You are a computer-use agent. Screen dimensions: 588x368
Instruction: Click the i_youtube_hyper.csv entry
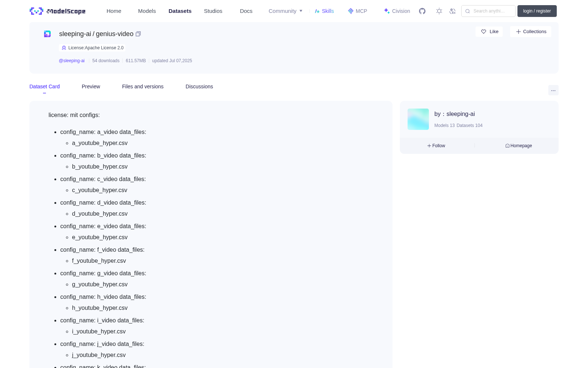pos(99,332)
